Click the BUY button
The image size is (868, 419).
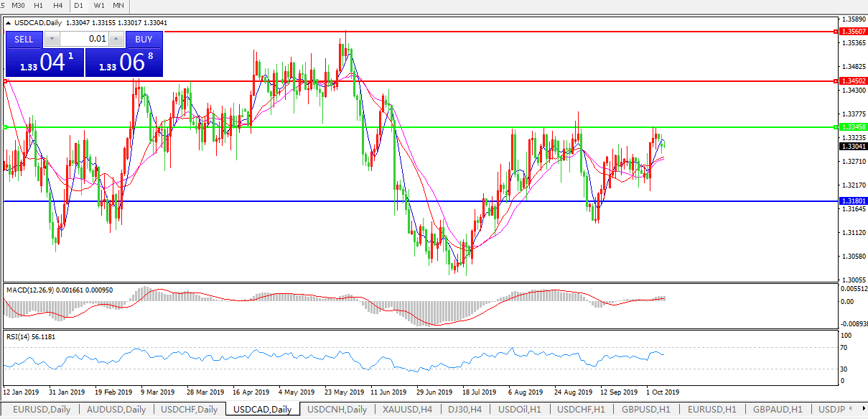[144, 40]
